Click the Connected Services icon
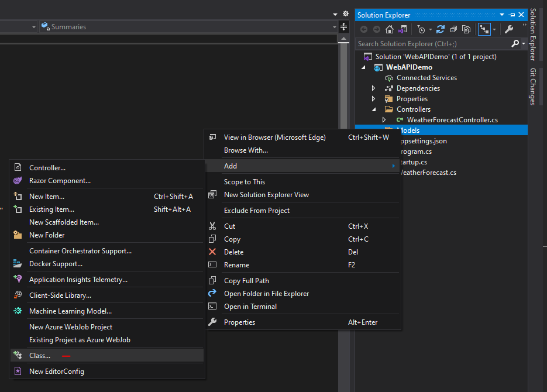547x392 pixels. coord(388,78)
